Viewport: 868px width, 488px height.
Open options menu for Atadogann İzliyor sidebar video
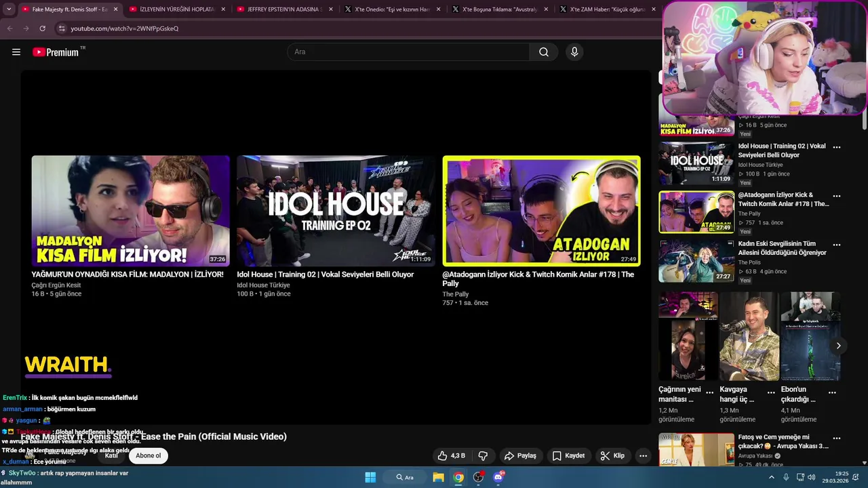(x=837, y=196)
